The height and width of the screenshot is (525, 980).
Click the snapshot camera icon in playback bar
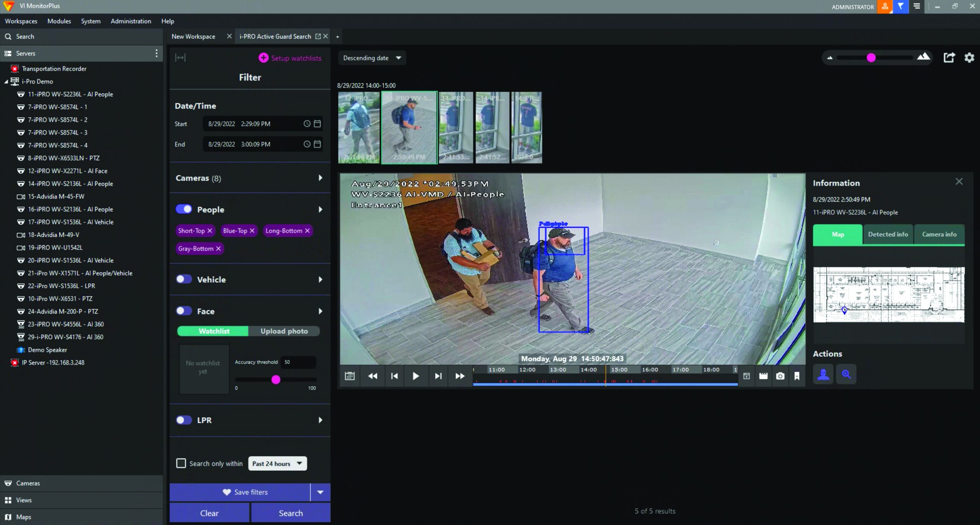[x=780, y=376]
